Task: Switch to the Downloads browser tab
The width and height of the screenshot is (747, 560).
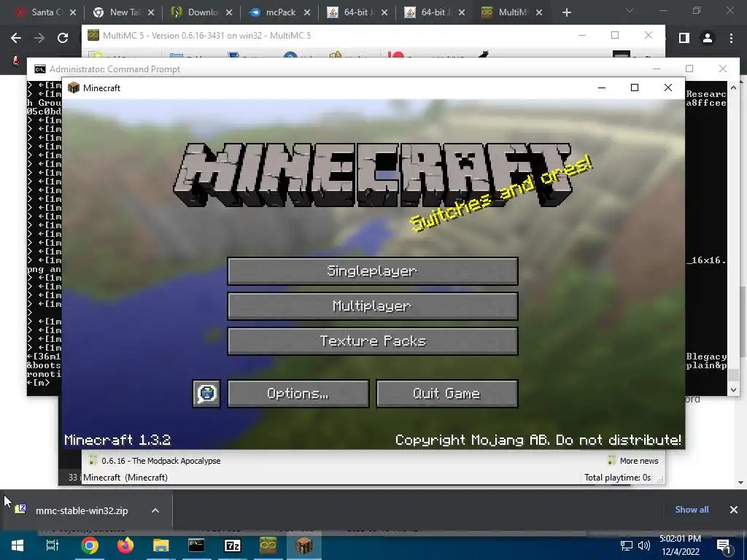Action: pyautogui.click(x=202, y=12)
